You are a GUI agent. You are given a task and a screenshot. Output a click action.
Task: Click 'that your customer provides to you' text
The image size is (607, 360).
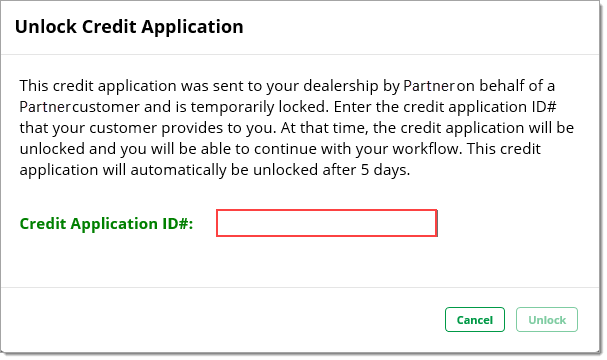pos(146,128)
